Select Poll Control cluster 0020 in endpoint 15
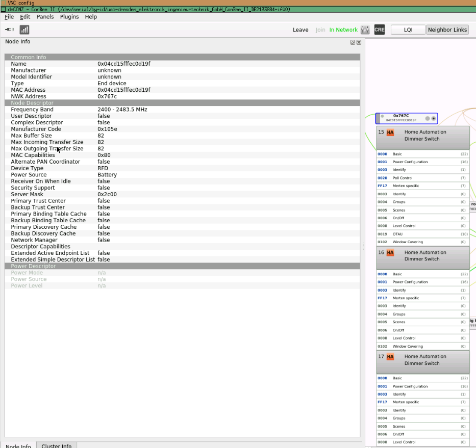 click(423, 178)
